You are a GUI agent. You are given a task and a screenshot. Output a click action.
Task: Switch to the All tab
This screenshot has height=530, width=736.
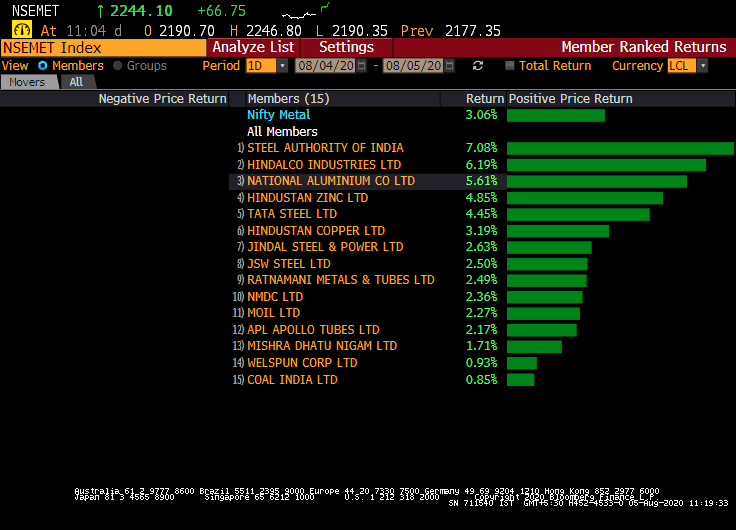pyautogui.click(x=76, y=82)
